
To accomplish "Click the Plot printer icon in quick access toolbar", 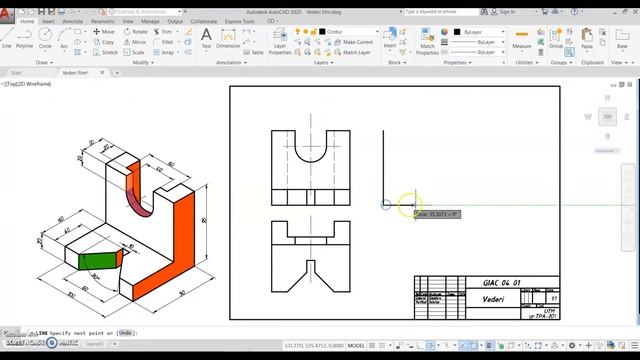I will coord(61,12).
